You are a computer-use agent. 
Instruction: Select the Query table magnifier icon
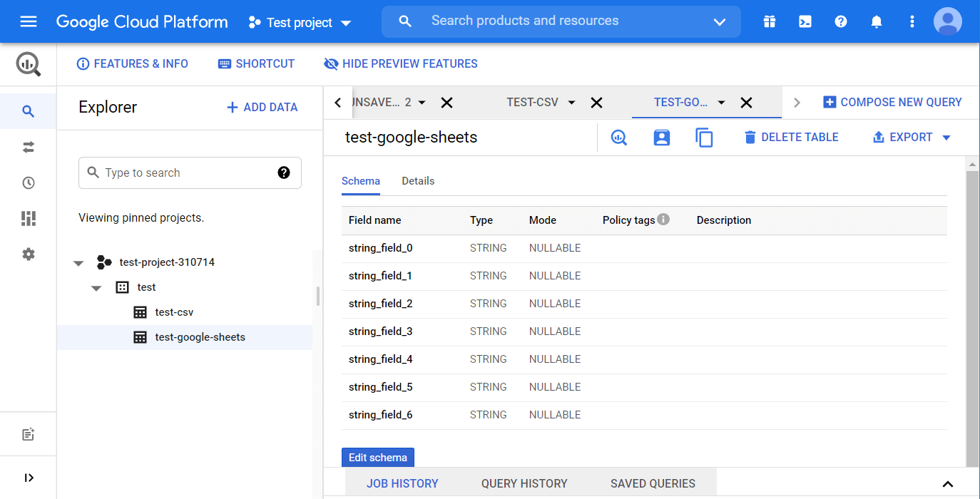click(618, 137)
